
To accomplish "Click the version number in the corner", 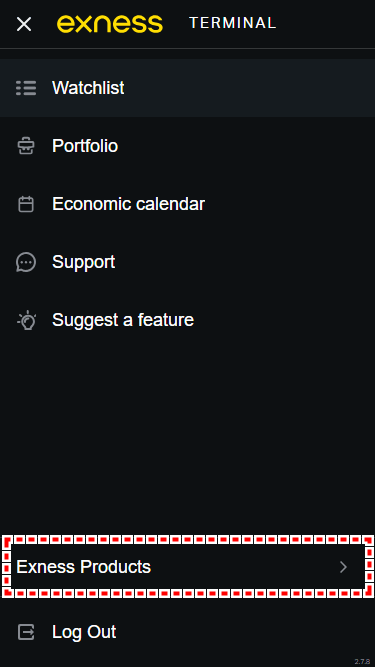I will tap(362, 662).
